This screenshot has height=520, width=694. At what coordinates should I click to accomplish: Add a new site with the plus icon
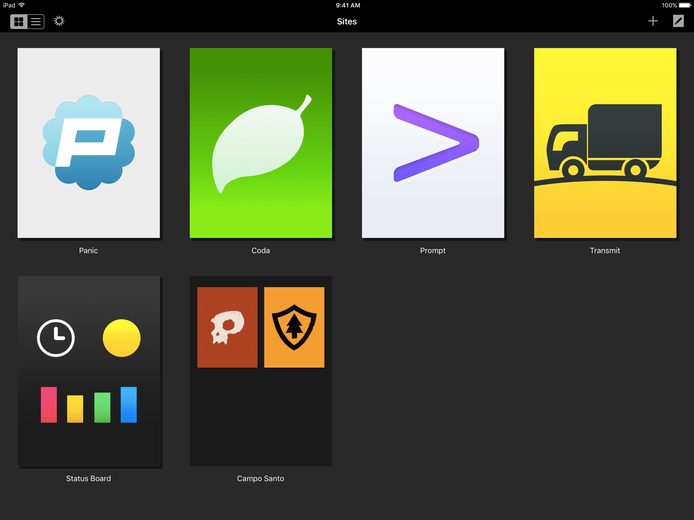point(653,21)
